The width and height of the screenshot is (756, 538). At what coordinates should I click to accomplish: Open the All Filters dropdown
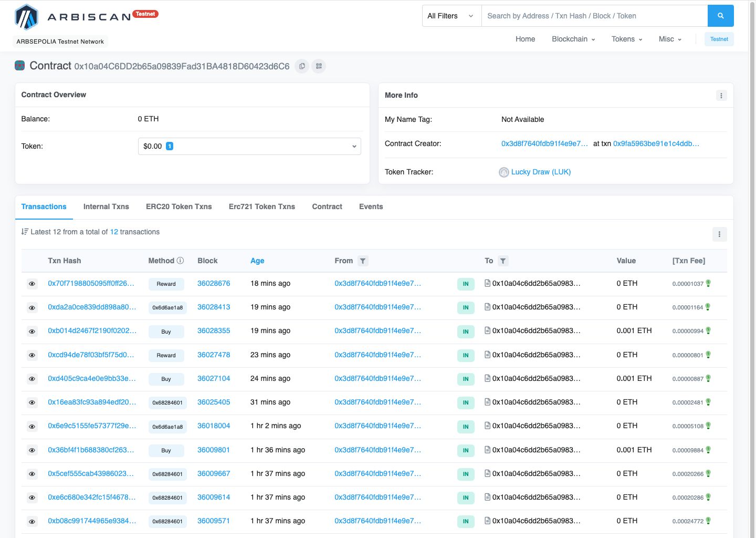tap(451, 16)
